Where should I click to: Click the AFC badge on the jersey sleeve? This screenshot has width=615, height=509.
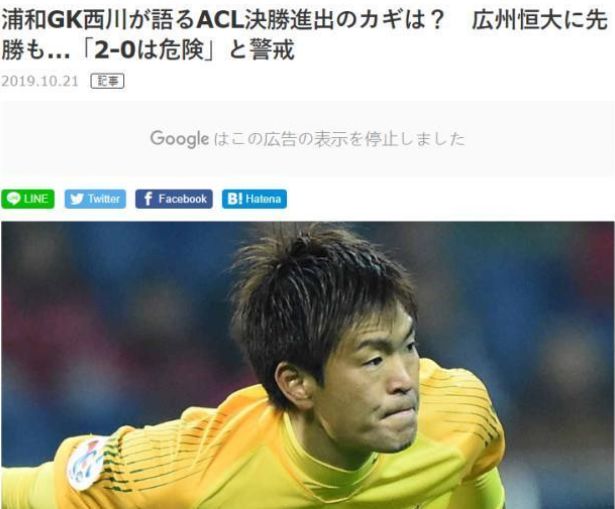tap(86, 464)
